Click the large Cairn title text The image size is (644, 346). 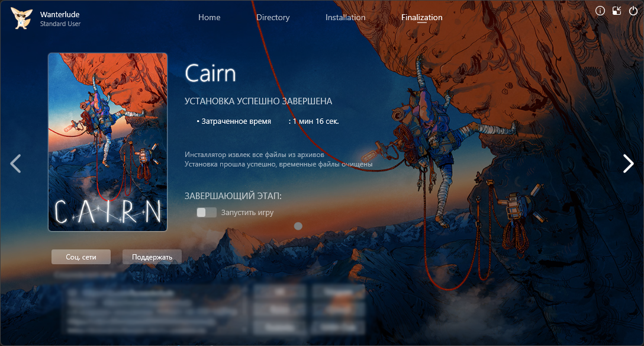point(210,73)
